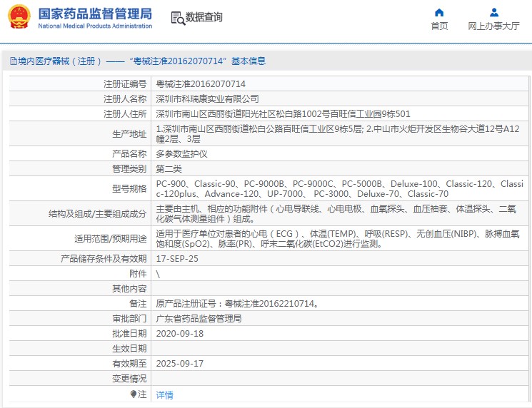Click the 数据查询 magnifier document icon
532x408 pixels.
[178, 17]
